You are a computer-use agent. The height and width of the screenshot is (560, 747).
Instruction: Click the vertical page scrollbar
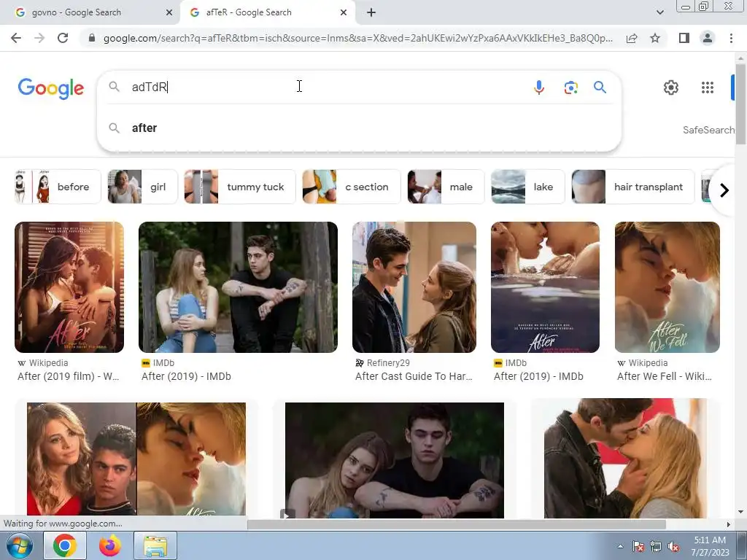click(x=740, y=103)
